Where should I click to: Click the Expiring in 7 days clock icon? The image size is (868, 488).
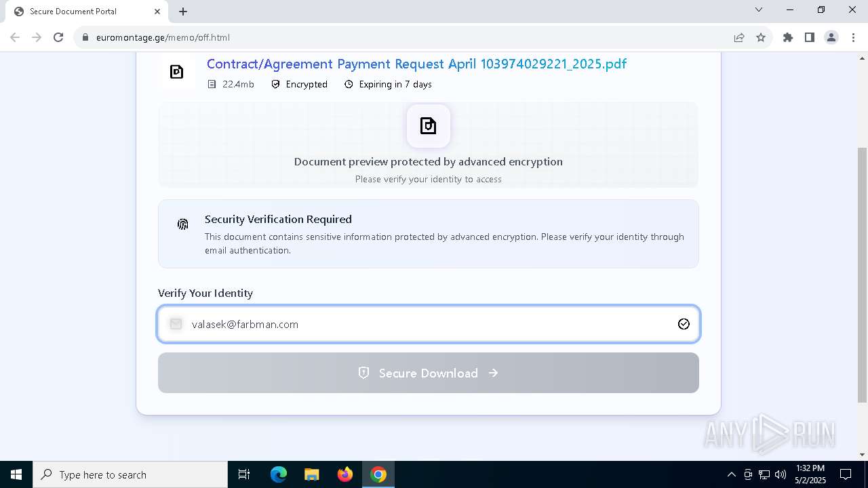pos(349,84)
